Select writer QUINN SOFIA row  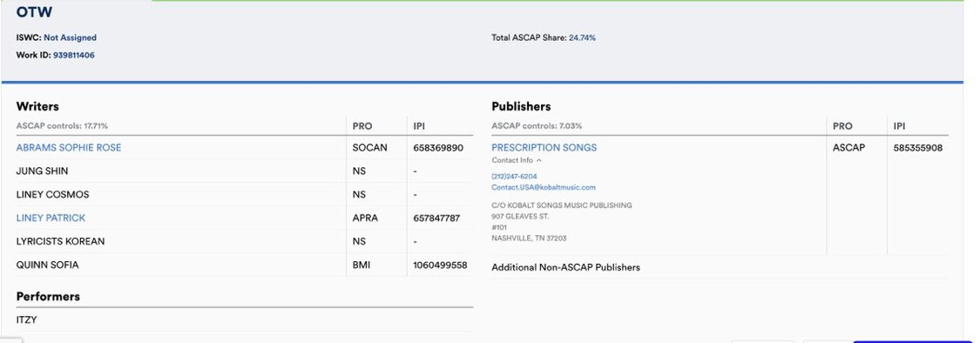click(x=245, y=265)
